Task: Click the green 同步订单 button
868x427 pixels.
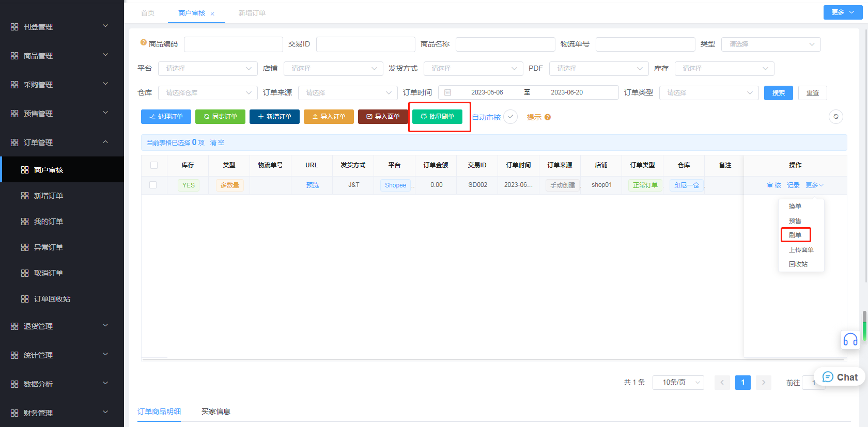Action: point(220,117)
